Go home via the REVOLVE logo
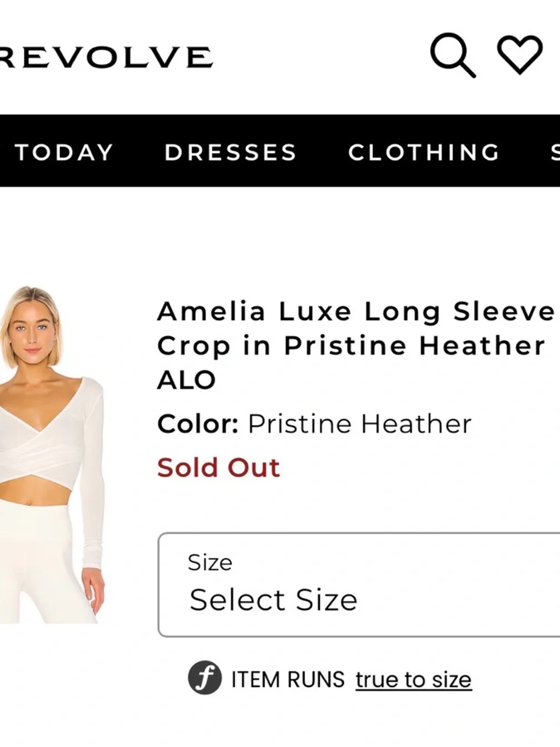 pos(105,57)
